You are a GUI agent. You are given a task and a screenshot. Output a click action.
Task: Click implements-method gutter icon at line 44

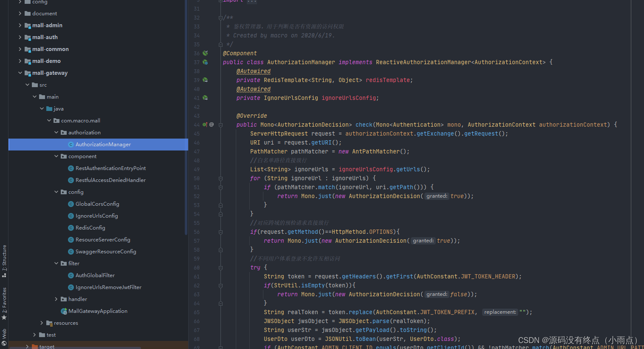(205, 125)
